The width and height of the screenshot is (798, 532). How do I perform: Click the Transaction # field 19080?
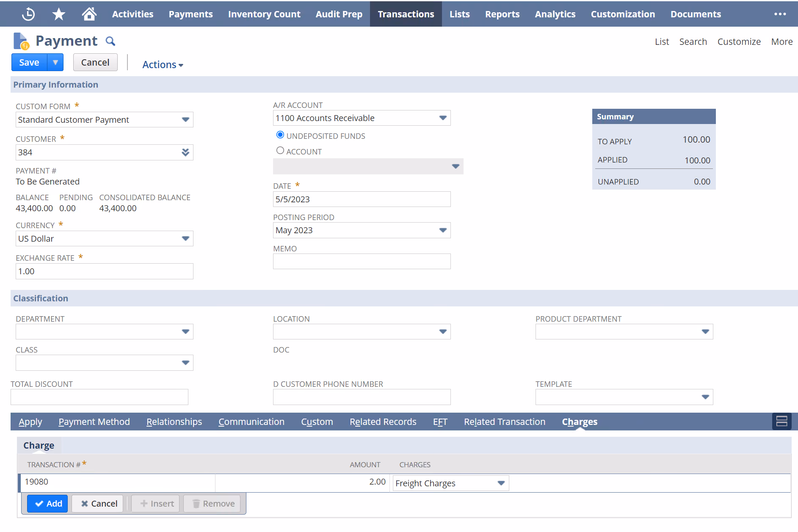coord(118,482)
